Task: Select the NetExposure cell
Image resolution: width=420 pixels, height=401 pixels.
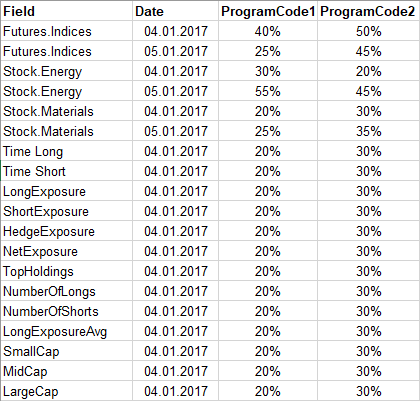Action: pos(67,251)
